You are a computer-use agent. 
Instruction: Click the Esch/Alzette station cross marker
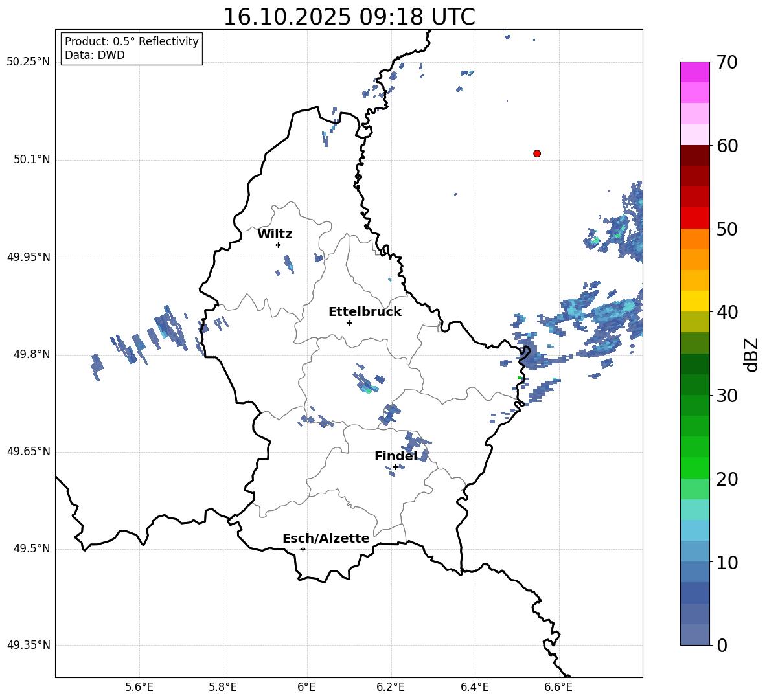(x=303, y=549)
